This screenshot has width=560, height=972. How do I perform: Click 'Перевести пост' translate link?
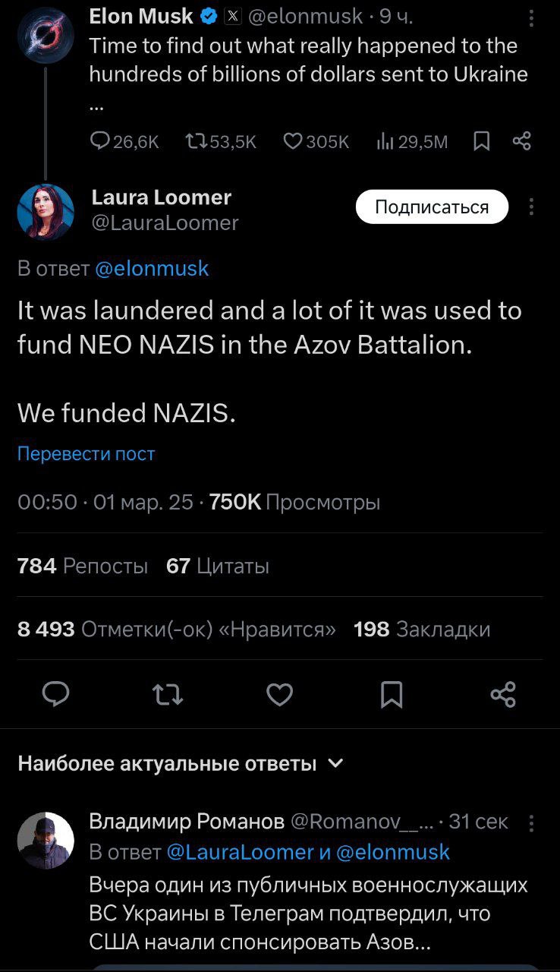86,454
